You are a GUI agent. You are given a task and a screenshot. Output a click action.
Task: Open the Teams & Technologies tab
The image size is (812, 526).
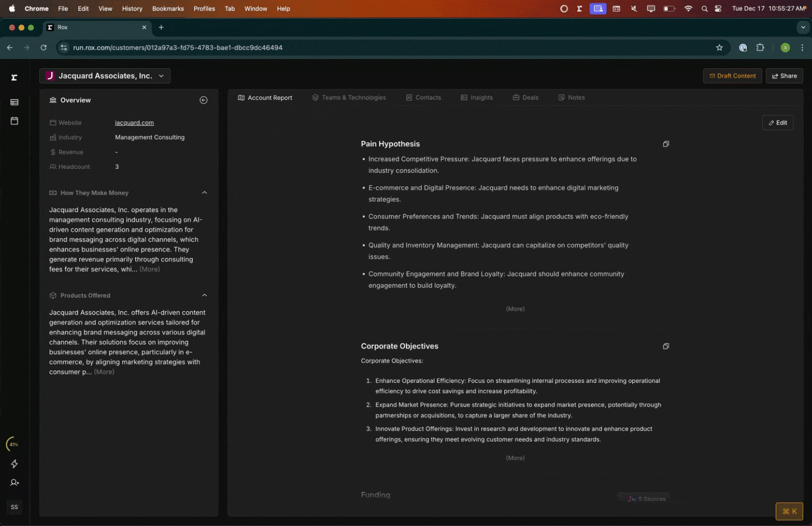(x=349, y=98)
